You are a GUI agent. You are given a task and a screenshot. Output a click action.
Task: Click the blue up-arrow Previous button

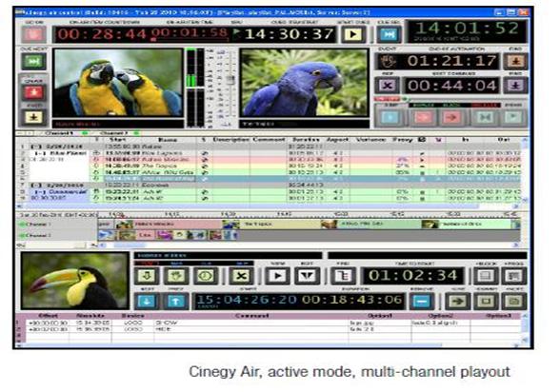(x=175, y=301)
